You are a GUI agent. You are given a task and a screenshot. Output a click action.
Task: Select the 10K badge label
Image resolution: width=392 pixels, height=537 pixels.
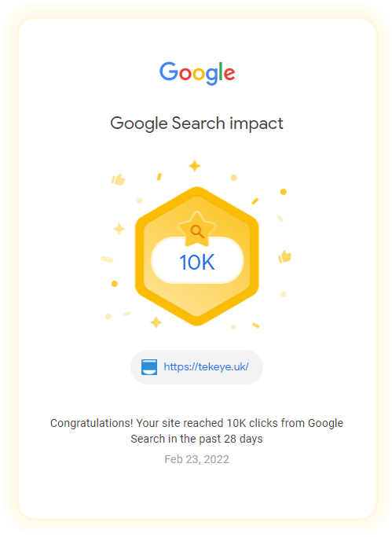pos(197,263)
